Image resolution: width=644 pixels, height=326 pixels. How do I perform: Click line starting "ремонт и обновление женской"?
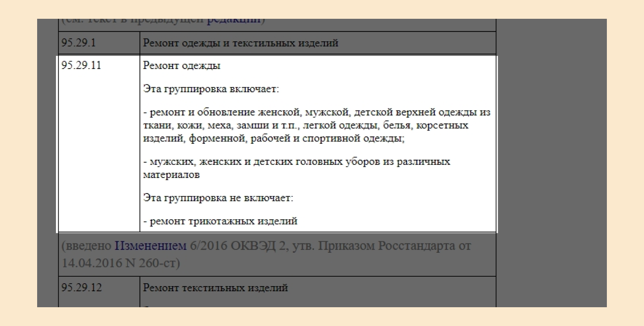pyautogui.click(x=316, y=113)
